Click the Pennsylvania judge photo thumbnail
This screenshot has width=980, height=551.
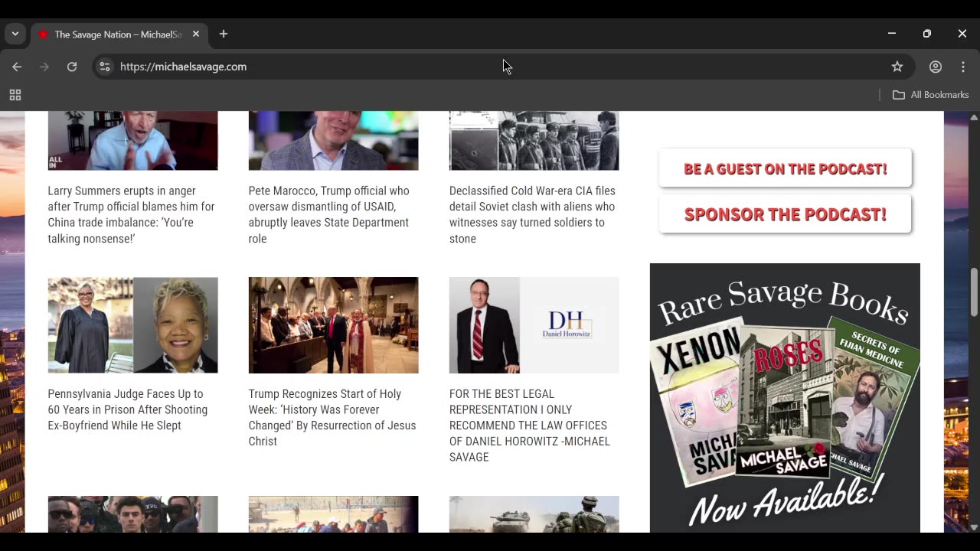[132, 325]
